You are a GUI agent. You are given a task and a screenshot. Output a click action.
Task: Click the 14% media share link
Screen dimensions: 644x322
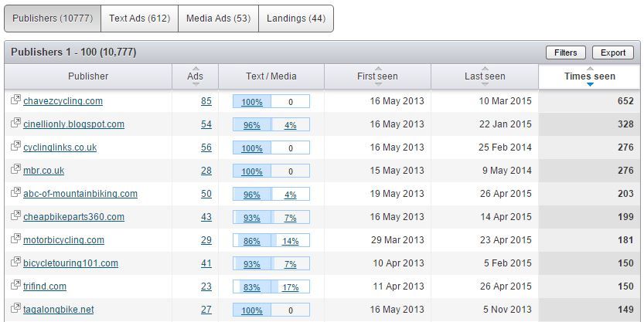coord(291,241)
